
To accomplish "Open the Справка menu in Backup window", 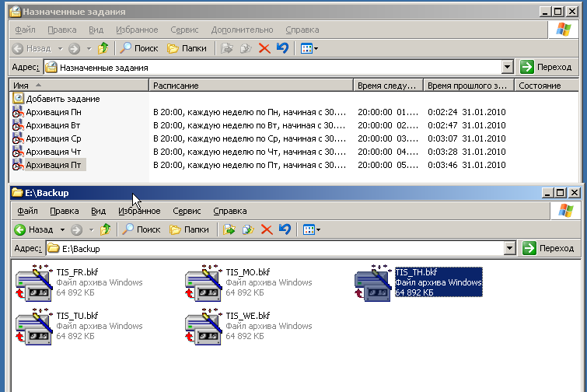I will point(229,211).
